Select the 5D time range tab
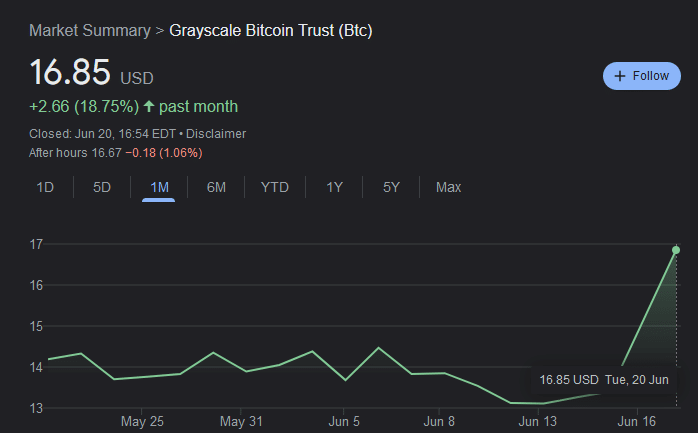The image size is (698, 433). (102, 187)
